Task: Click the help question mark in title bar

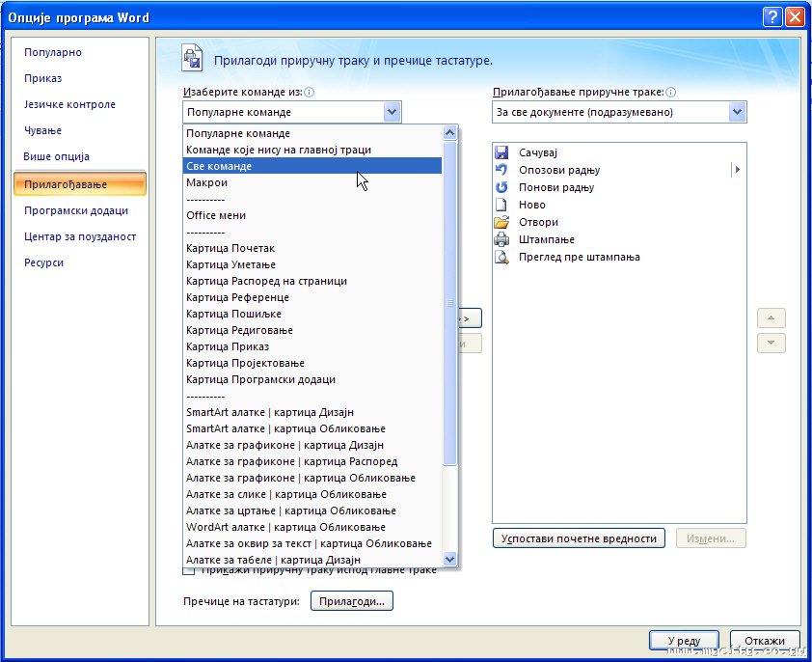Action: pos(772,17)
